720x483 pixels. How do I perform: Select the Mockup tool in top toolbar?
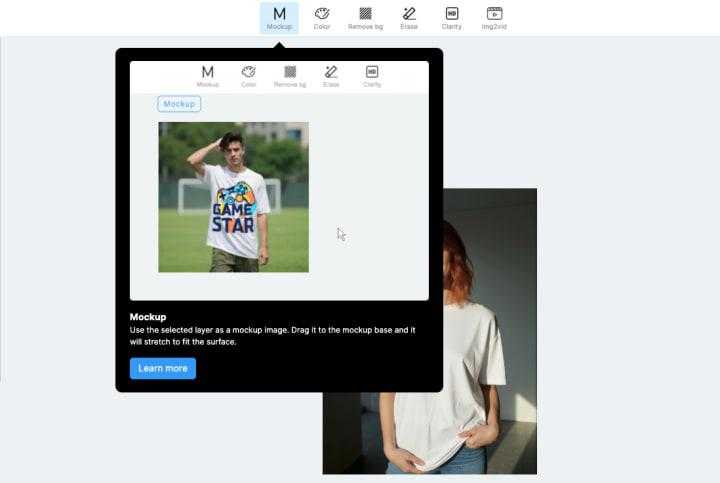[279, 18]
